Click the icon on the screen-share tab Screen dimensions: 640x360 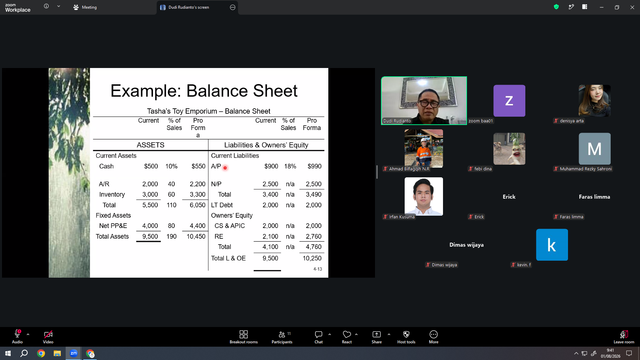click(233, 7)
